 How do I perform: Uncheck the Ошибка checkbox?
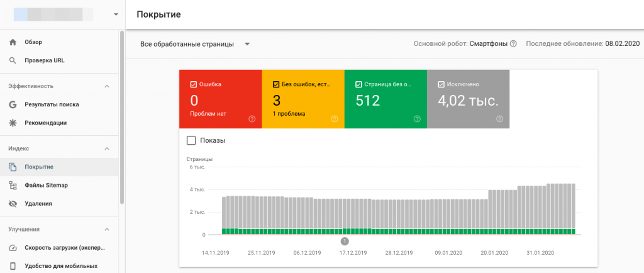[194, 84]
